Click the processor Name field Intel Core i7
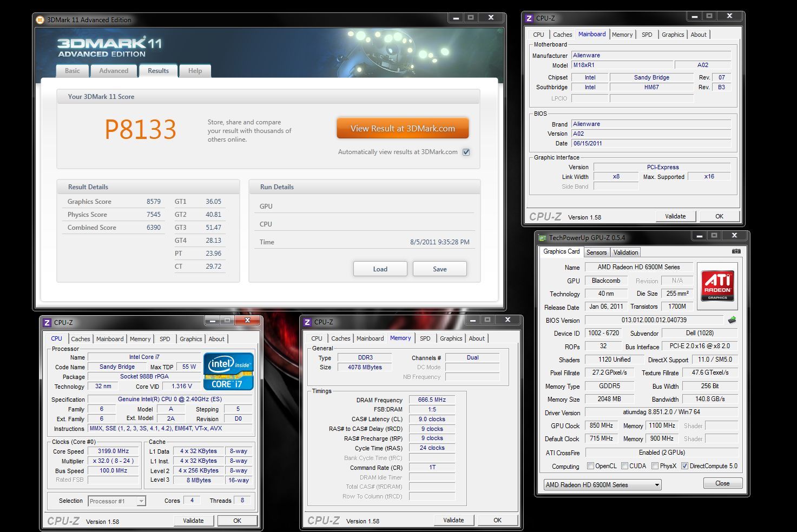797x532 pixels. pyautogui.click(x=144, y=357)
